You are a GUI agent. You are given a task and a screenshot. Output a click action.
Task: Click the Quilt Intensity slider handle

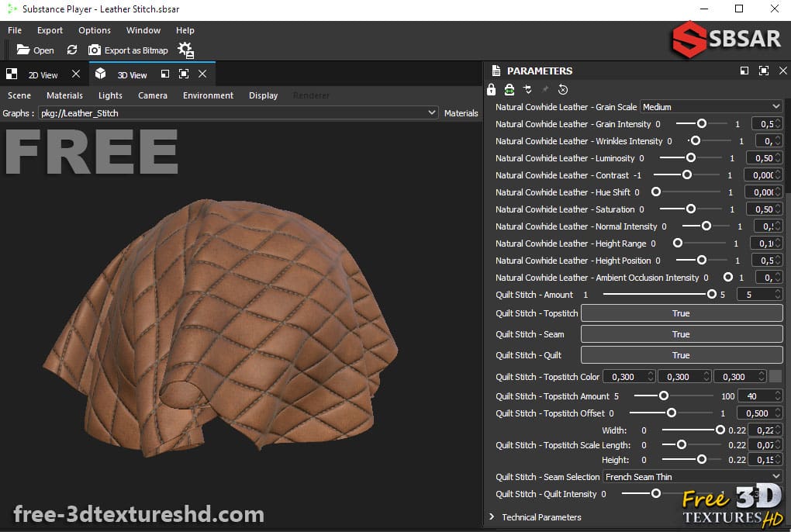(x=656, y=494)
